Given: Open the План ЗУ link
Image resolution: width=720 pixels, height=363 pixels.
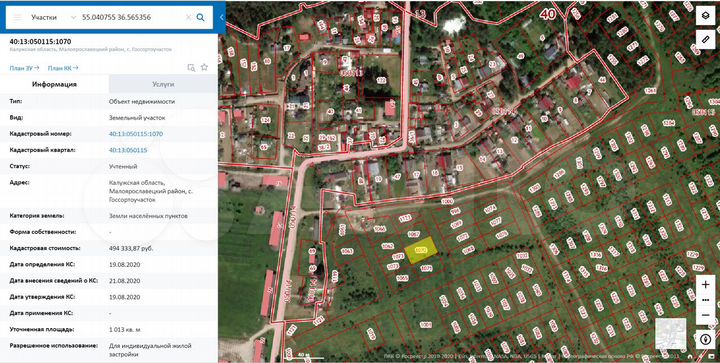Looking at the screenshot, I should click(x=24, y=68).
